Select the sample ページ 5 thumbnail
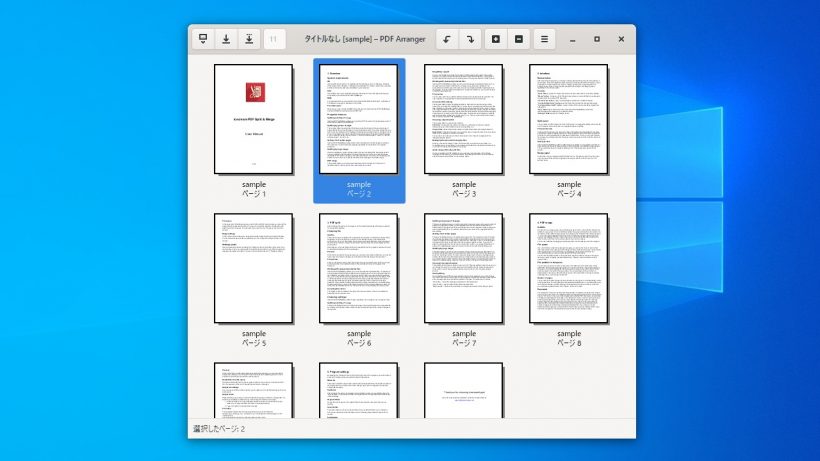 point(254,268)
